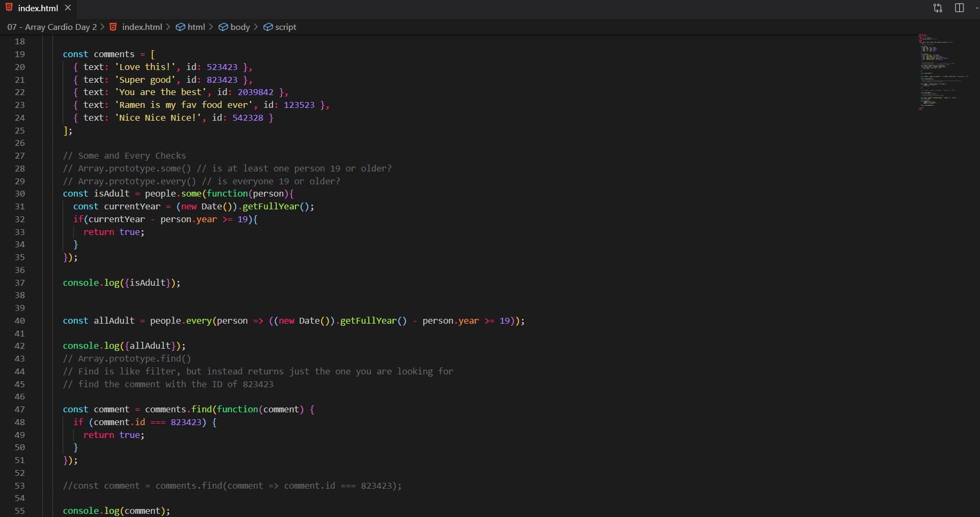The image size is (980, 517).
Task: Click the find method on line 47
Action: click(x=201, y=409)
